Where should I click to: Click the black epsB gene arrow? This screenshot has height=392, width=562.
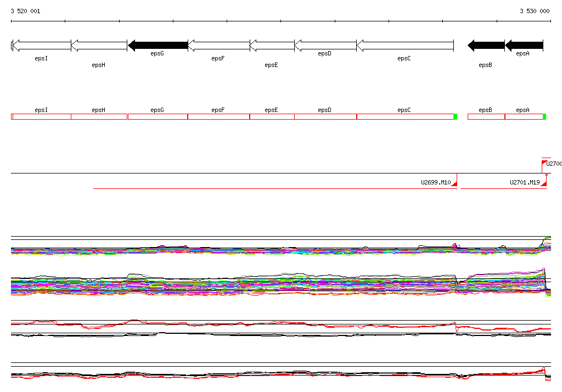click(x=486, y=46)
